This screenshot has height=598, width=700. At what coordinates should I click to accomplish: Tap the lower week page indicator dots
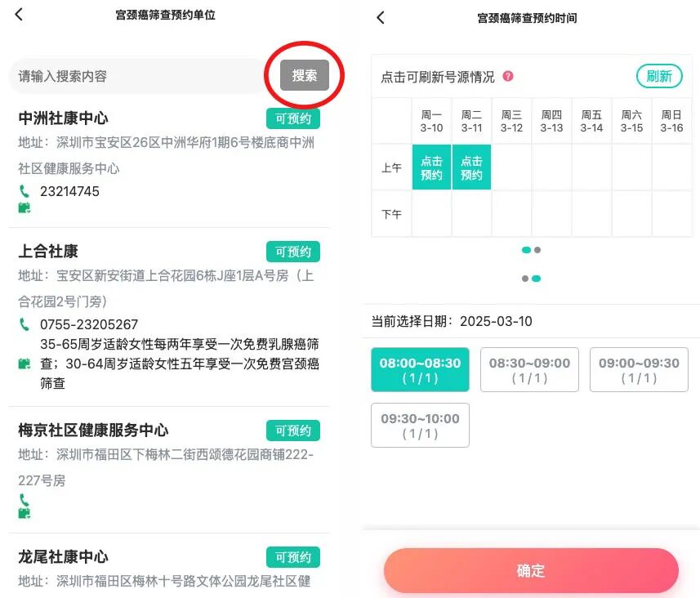coord(531,279)
